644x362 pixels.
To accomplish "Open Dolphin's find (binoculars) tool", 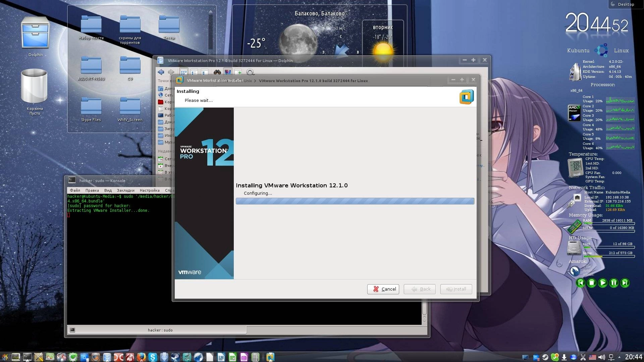I will [x=217, y=72].
